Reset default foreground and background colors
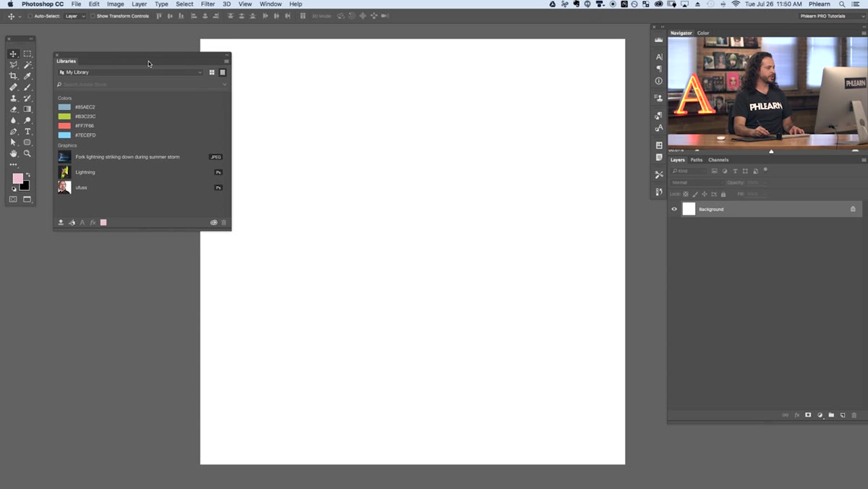Image resolution: width=868 pixels, height=489 pixels. point(14,189)
